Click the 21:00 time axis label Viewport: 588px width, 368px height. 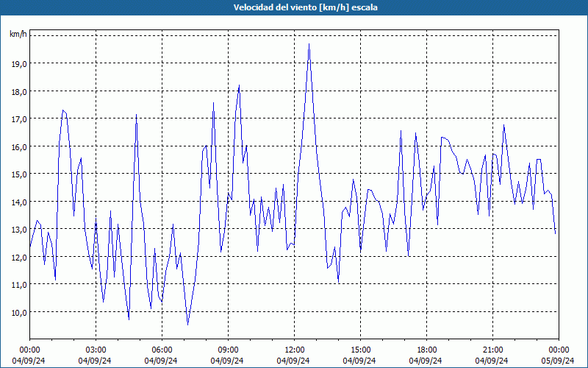[x=492, y=350]
